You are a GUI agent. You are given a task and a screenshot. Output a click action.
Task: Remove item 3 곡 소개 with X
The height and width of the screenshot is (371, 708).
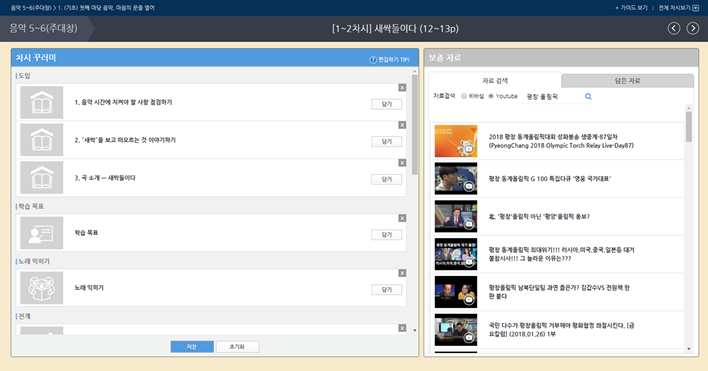pyautogui.click(x=402, y=163)
